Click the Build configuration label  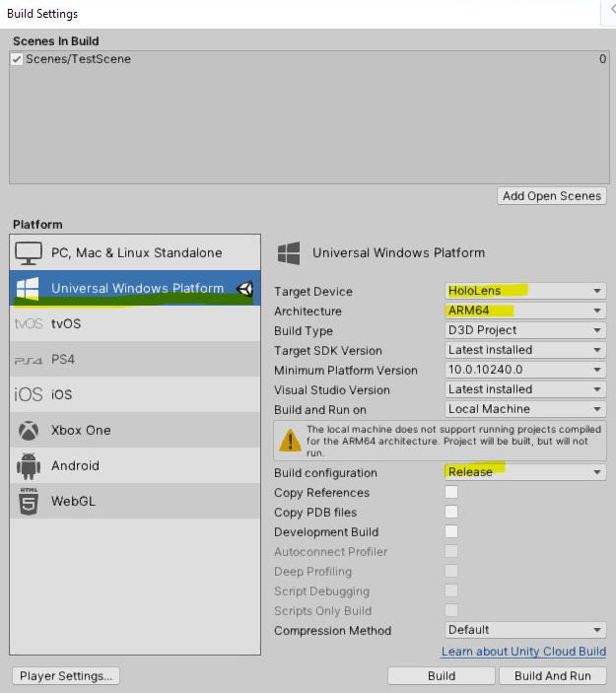click(x=325, y=473)
